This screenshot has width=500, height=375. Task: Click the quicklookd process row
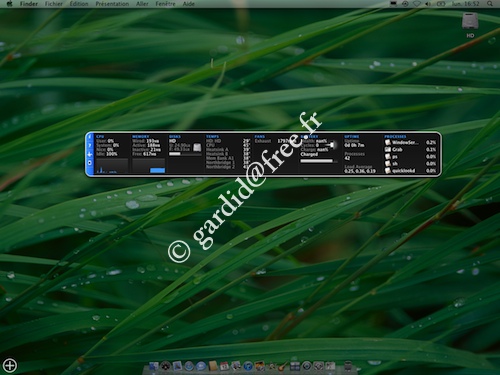point(410,171)
